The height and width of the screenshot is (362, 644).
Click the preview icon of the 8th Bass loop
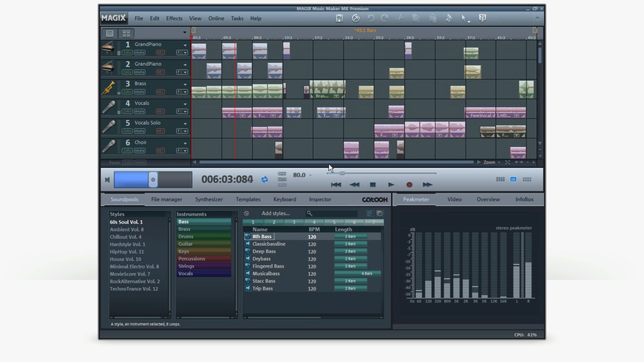[x=247, y=236]
